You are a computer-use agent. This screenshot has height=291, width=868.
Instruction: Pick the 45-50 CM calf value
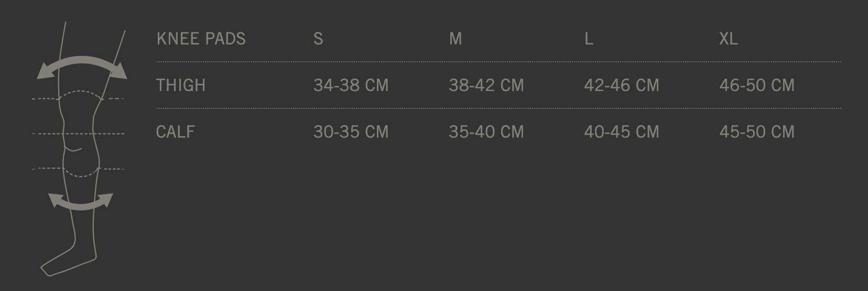pyautogui.click(x=756, y=131)
